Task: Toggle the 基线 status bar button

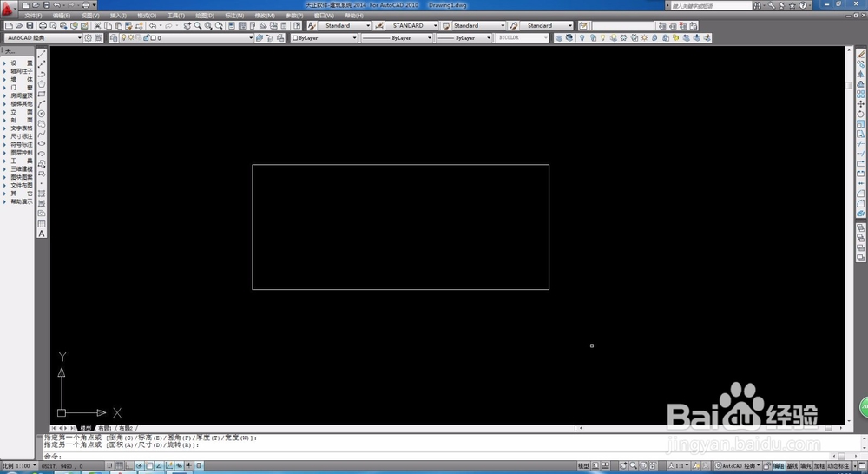Action: (x=792, y=466)
